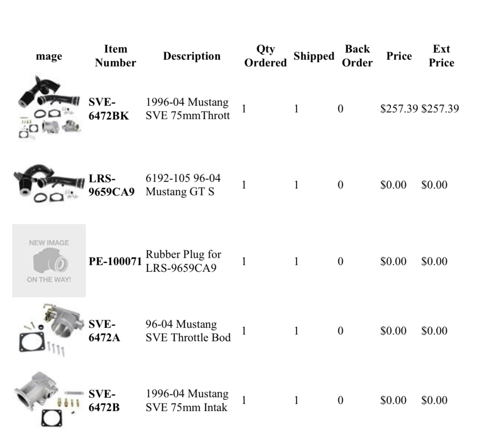
Task: Select the Qty Ordered column header
Action: coord(265,56)
